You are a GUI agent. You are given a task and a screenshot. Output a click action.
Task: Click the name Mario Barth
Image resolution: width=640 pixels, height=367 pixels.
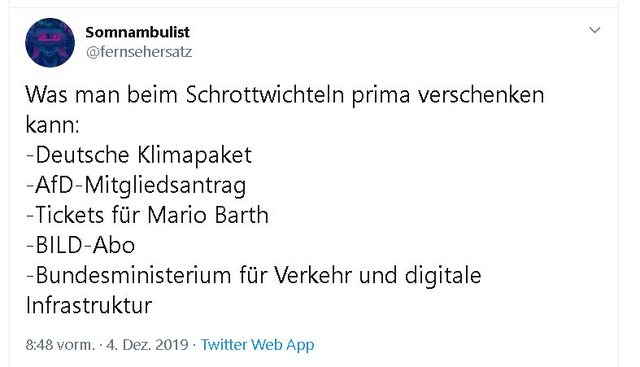coord(208,215)
